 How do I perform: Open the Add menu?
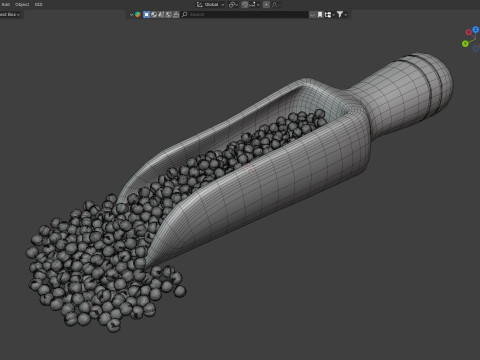[5, 4]
